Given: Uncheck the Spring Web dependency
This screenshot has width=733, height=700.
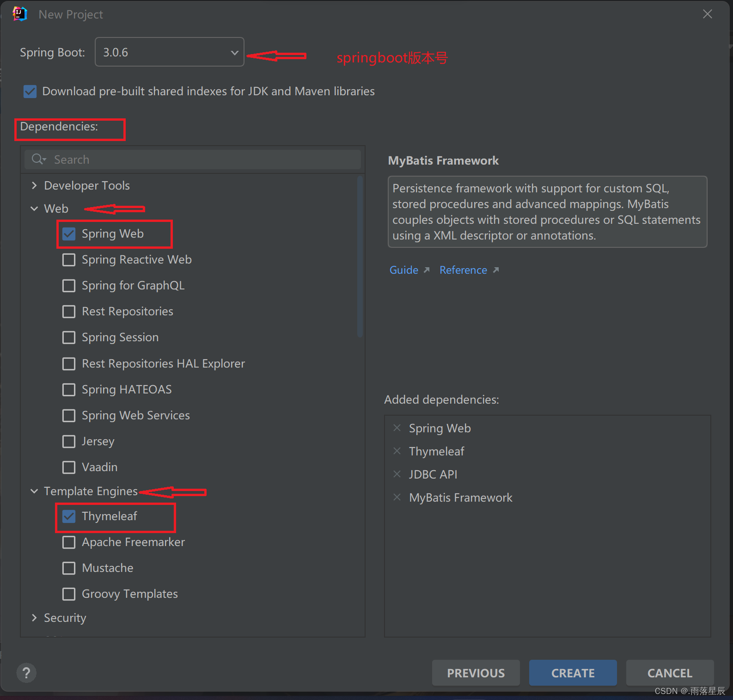Looking at the screenshot, I should [x=69, y=234].
